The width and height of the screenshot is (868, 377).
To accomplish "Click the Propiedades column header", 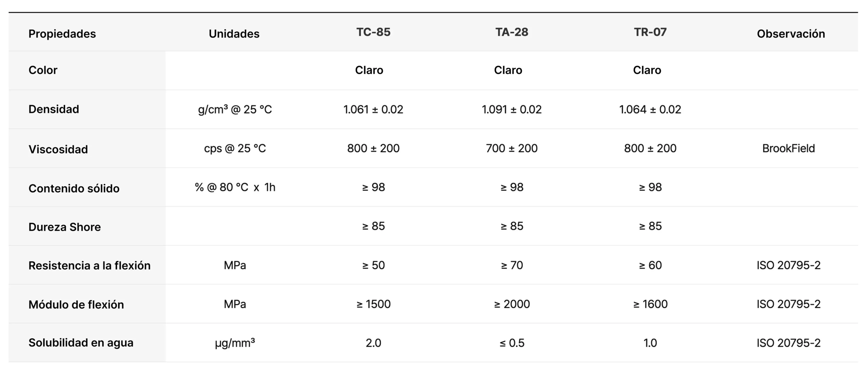I will coord(62,34).
